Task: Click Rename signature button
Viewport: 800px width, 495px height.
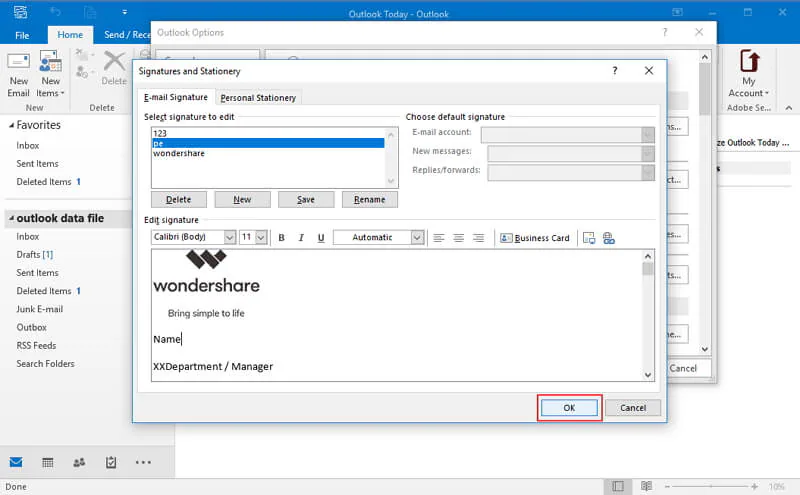Action: (x=369, y=200)
